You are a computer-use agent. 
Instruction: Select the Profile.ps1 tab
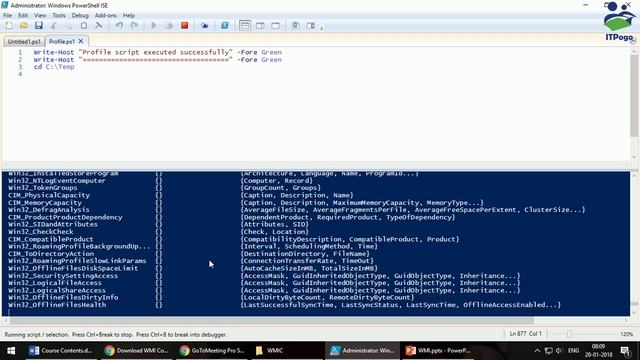click(x=62, y=42)
